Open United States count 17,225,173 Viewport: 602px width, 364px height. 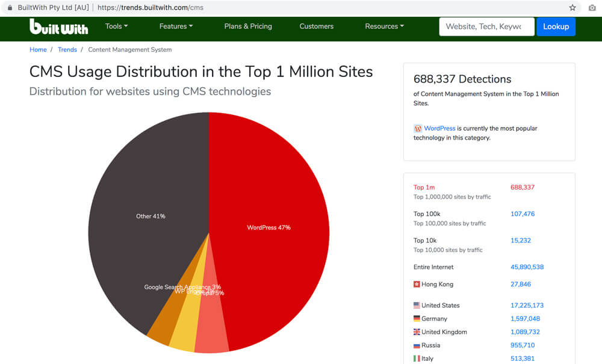(x=527, y=305)
